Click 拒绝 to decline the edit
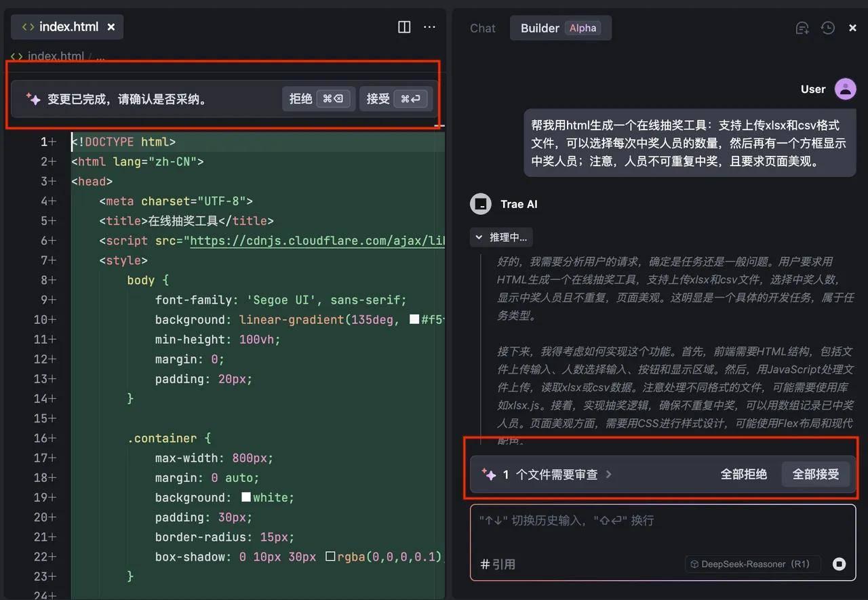This screenshot has height=600, width=868. (x=318, y=98)
